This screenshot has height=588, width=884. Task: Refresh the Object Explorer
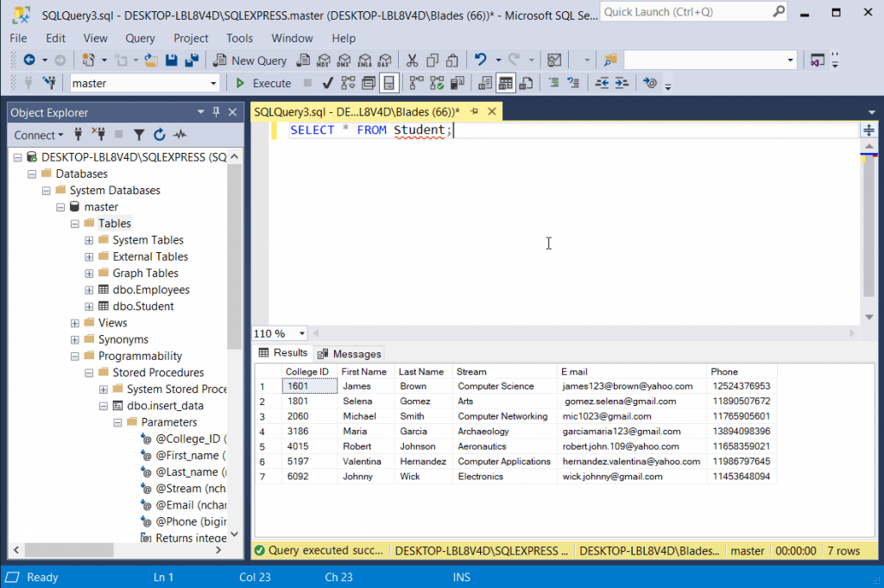tap(159, 134)
